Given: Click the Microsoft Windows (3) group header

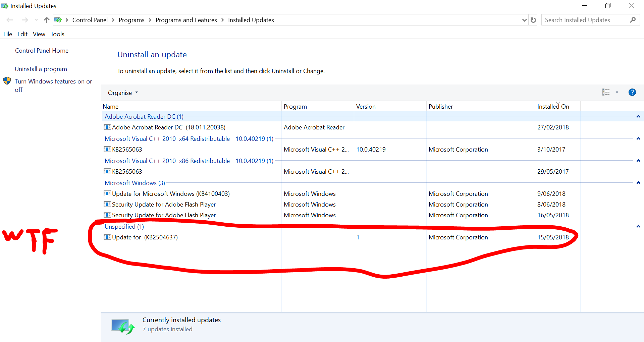Looking at the screenshot, I should click(x=135, y=183).
